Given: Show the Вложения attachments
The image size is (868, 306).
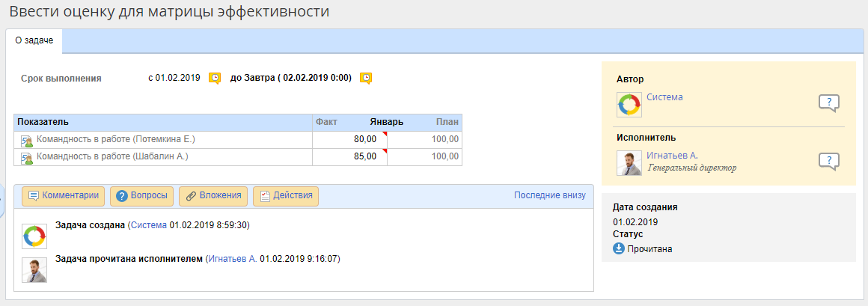Looking at the screenshot, I should point(213,196).
